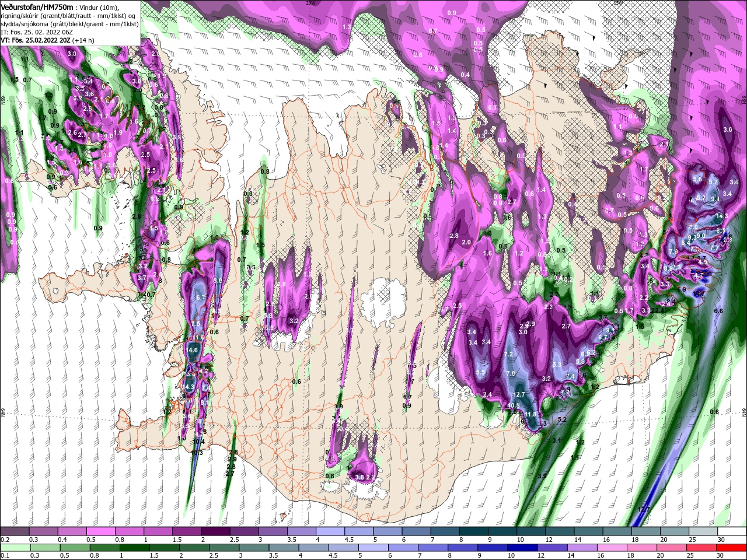747x560 pixels.
Task: Click the value "6.7" in the western snow band
Action: [x=202, y=297]
